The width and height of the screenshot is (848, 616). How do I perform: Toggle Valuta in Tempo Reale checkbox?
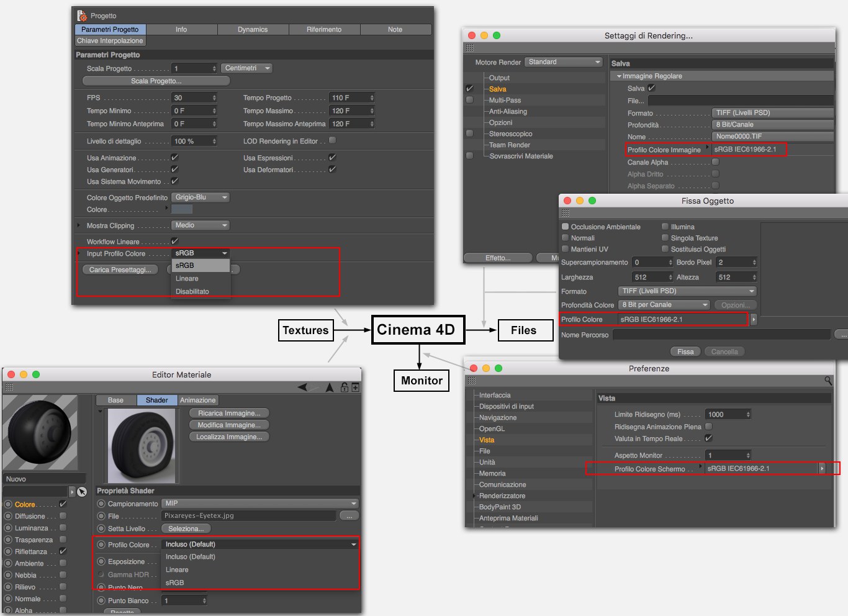coord(708,438)
